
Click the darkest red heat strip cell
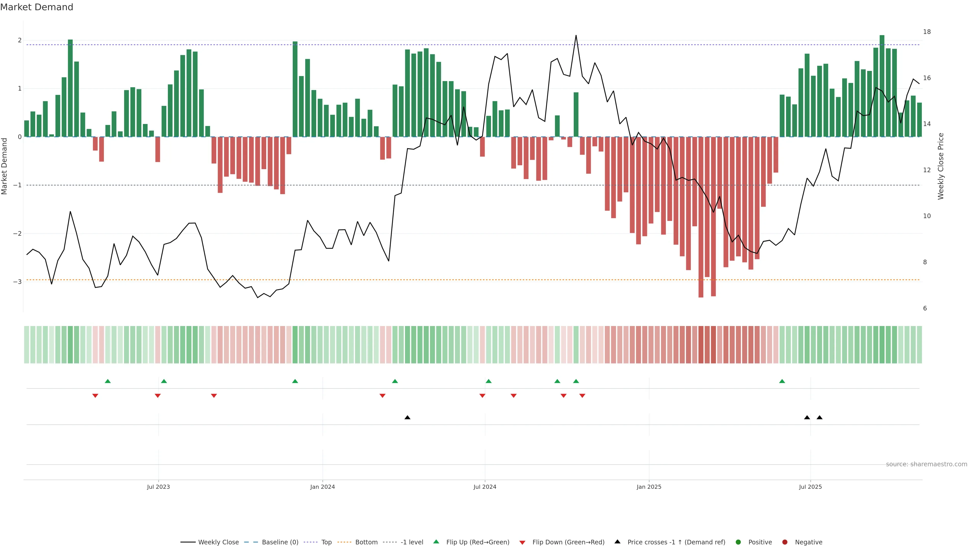pyautogui.click(x=701, y=345)
